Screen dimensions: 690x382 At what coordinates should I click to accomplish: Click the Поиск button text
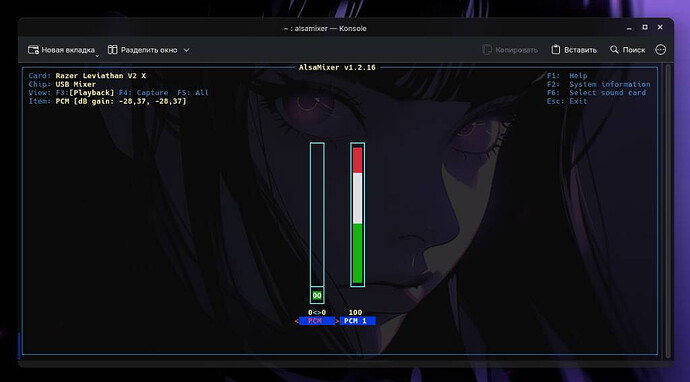(634, 50)
